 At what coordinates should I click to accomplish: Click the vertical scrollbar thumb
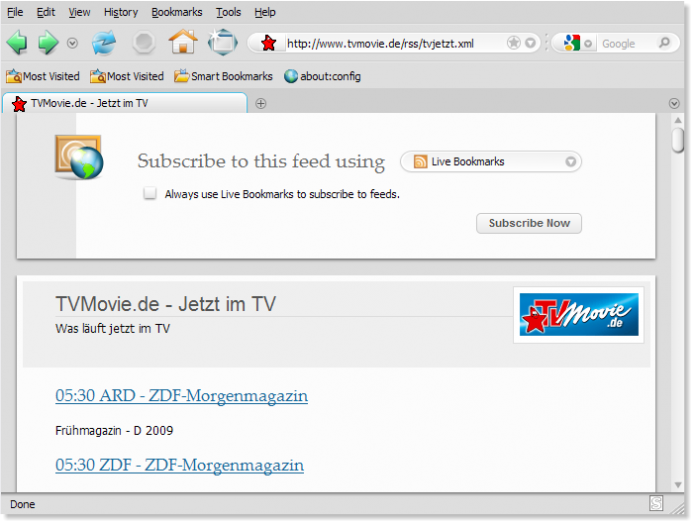678,140
